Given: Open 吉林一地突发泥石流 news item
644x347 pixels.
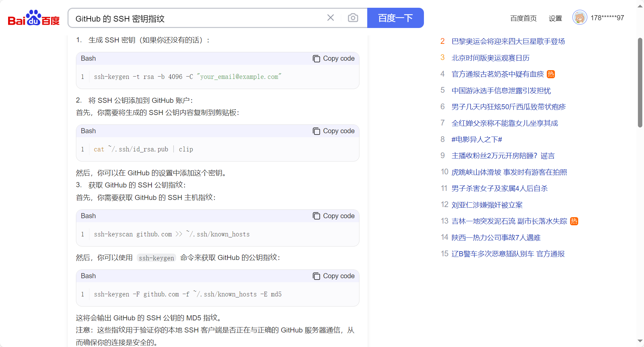Looking at the screenshot, I should coord(509,221).
